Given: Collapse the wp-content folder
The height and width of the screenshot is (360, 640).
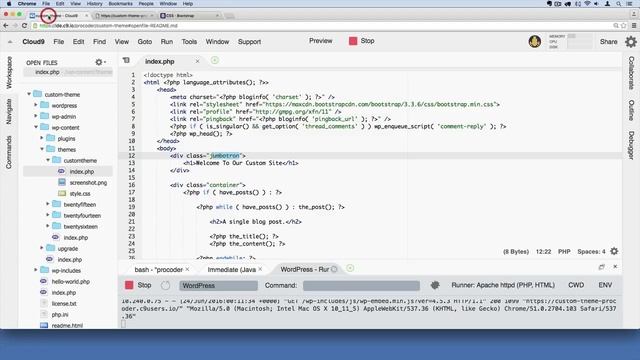Looking at the screenshot, I should (x=36, y=127).
